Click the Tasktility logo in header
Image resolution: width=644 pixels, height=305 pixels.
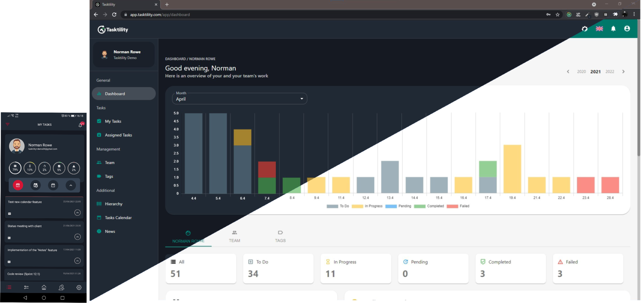pos(113,30)
